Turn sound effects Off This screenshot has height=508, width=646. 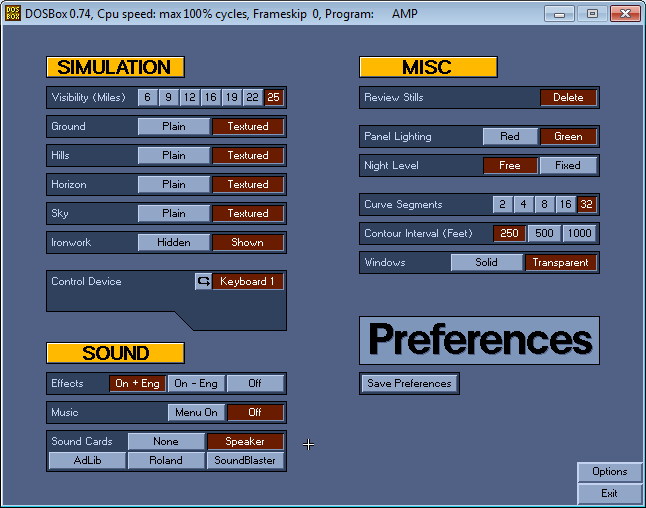pyautogui.click(x=255, y=384)
